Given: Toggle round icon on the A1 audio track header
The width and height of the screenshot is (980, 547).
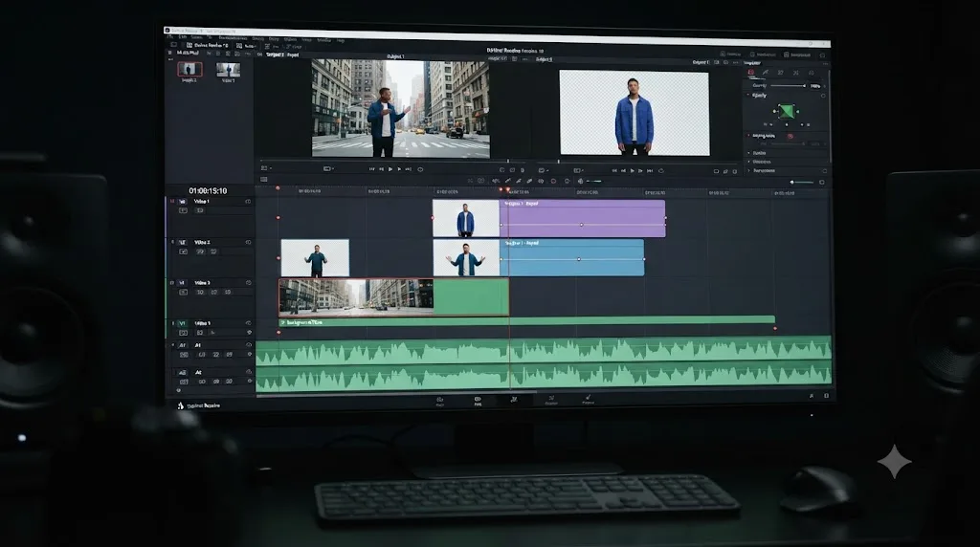Looking at the screenshot, I should click(x=249, y=344).
